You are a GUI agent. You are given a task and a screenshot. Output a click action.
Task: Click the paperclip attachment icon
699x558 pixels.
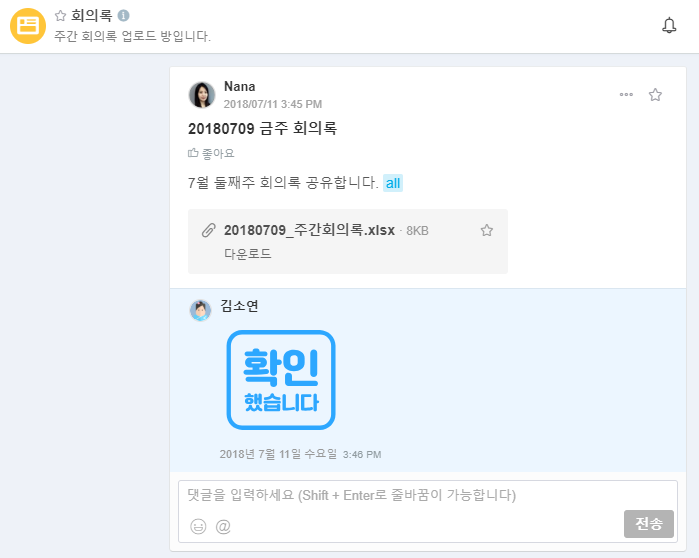(x=208, y=231)
